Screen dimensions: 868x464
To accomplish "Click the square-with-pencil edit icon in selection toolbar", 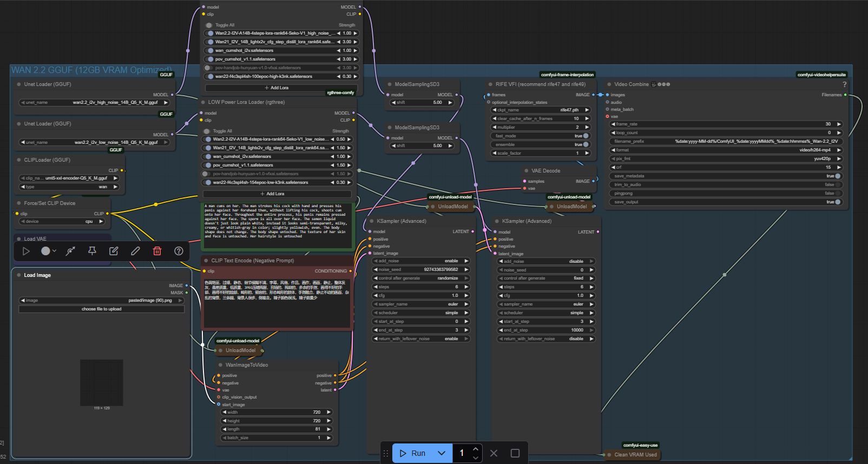I will [x=114, y=251].
